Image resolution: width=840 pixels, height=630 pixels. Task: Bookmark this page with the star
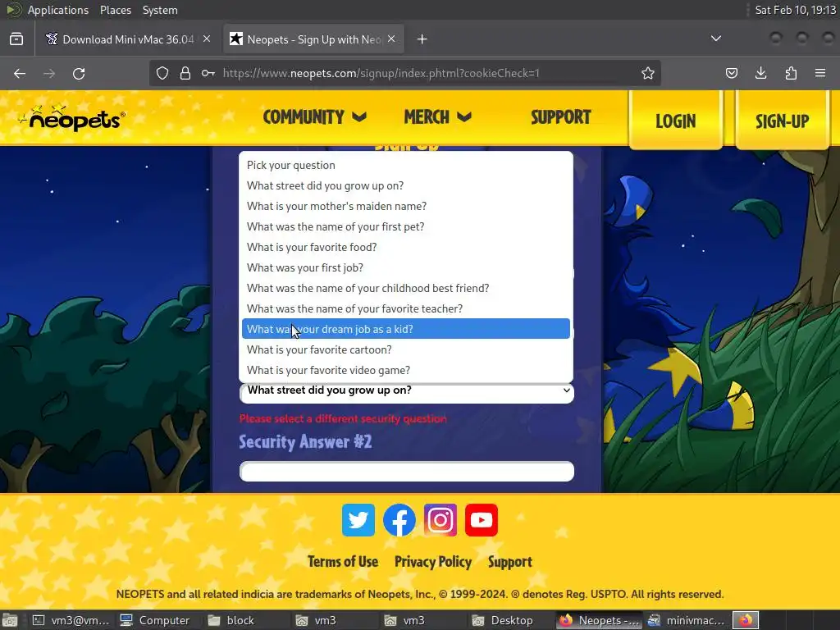pyautogui.click(x=648, y=73)
